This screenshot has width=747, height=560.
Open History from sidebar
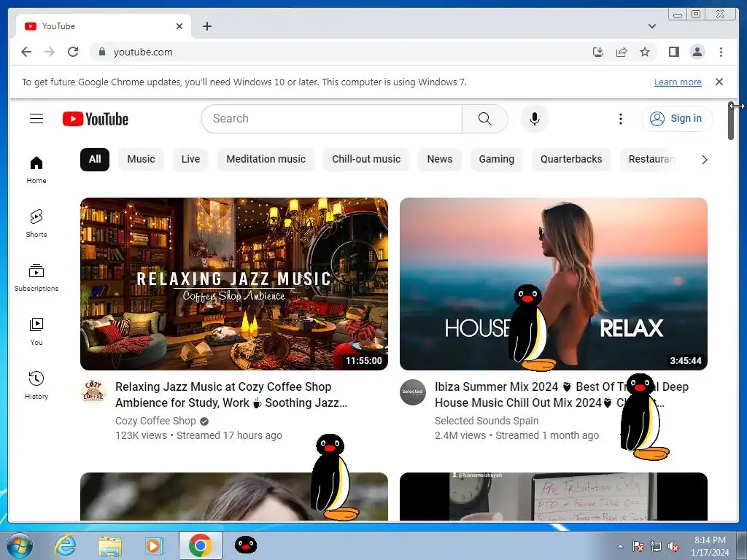36,385
